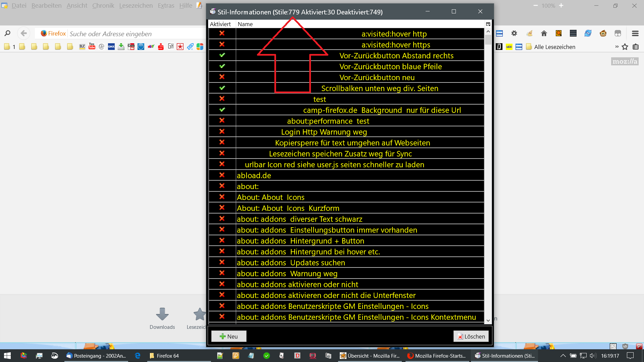Click the Home toolbar icon

(x=544, y=33)
